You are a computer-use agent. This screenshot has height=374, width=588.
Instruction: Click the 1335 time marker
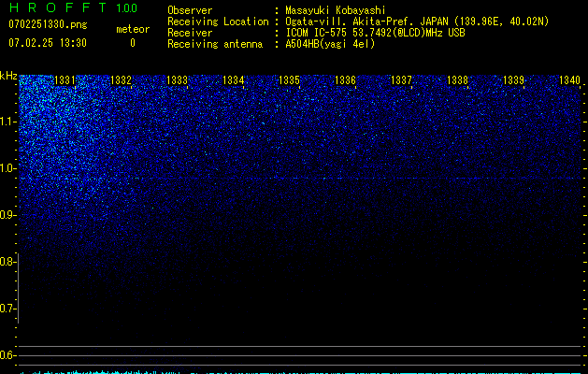pos(289,80)
